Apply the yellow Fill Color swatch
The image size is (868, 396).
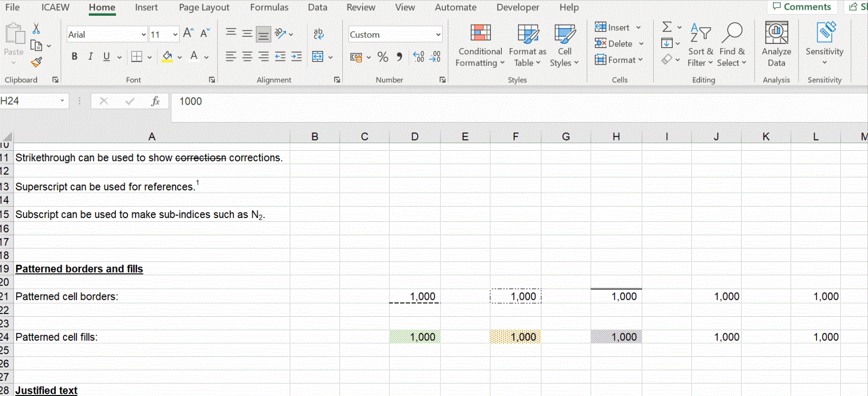pos(167,56)
